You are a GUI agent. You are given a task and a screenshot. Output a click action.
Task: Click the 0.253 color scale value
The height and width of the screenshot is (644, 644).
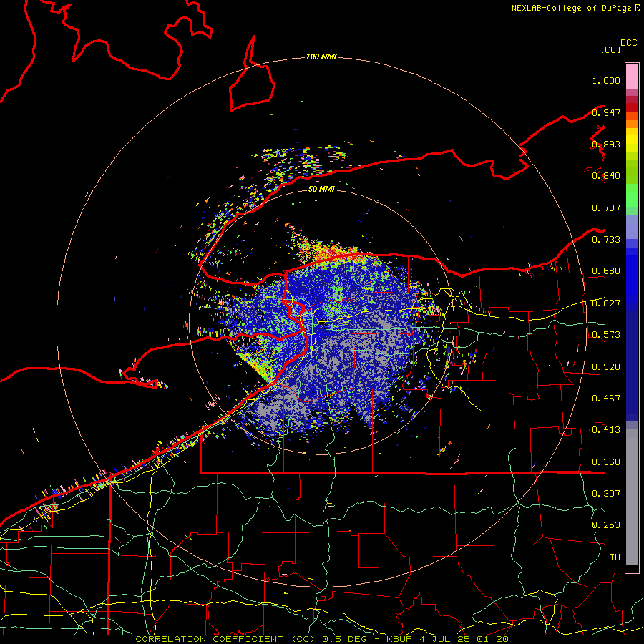(x=606, y=525)
